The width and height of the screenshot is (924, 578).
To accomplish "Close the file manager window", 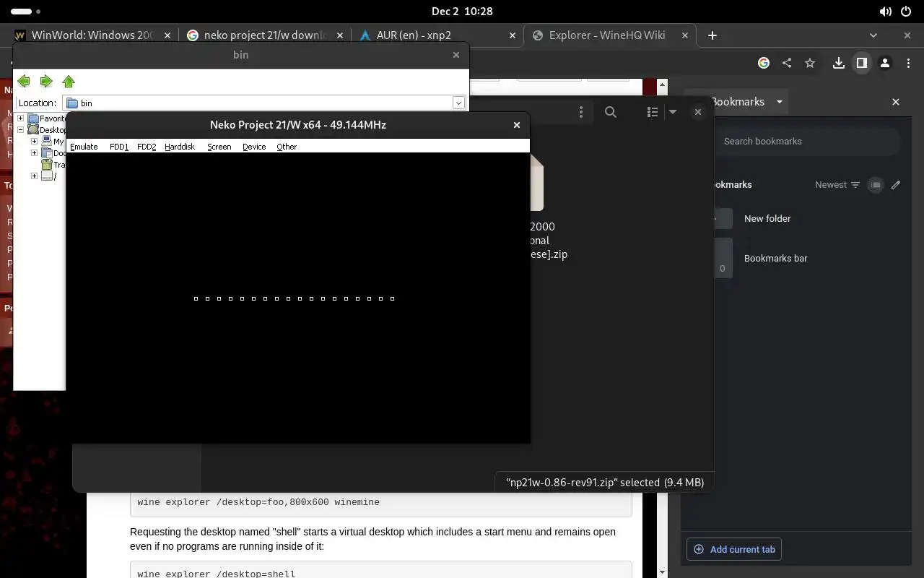I will (x=698, y=112).
